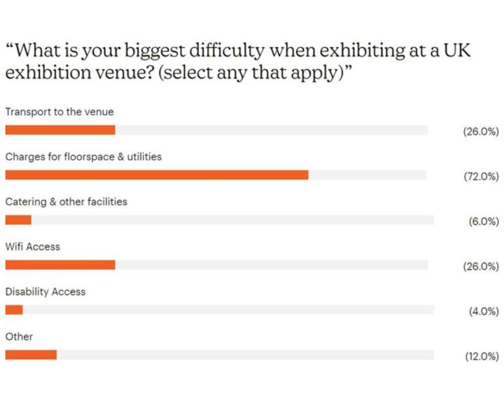This screenshot has height=420, width=504.
Task: Click the orange Charges for floorspace bar
Action: pyautogui.click(x=157, y=175)
